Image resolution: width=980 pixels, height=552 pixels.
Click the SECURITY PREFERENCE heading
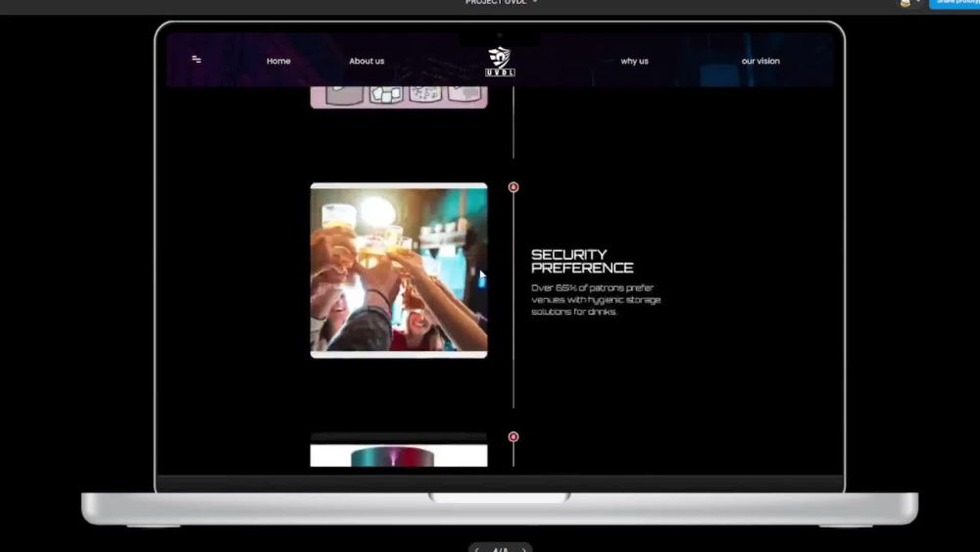tap(582, 262)
